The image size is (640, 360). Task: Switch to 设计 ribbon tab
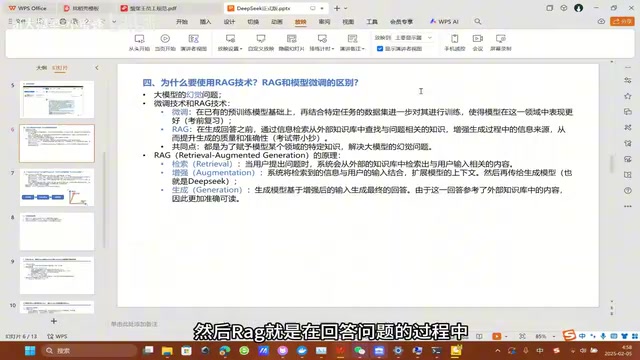coord(229,22)
